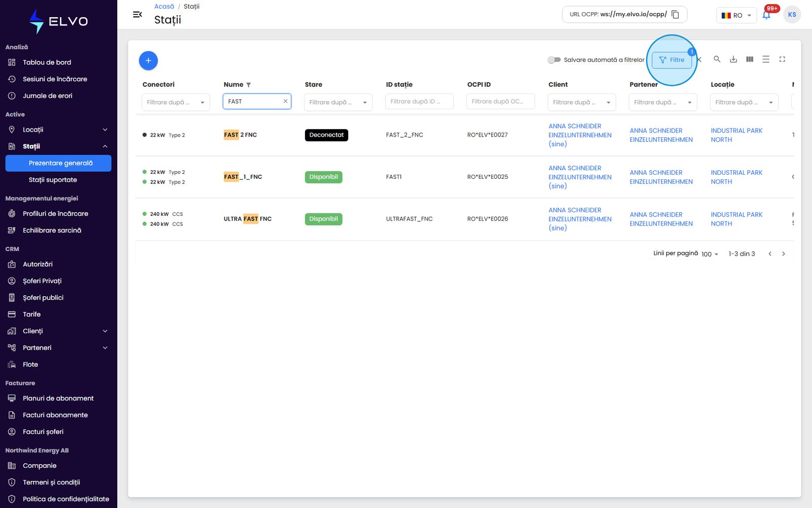Image resolution: width=812 pixels, height=508 pixels.
Task: Open Sesiuni de încărcare menu item
Action: tap(58, 79)
